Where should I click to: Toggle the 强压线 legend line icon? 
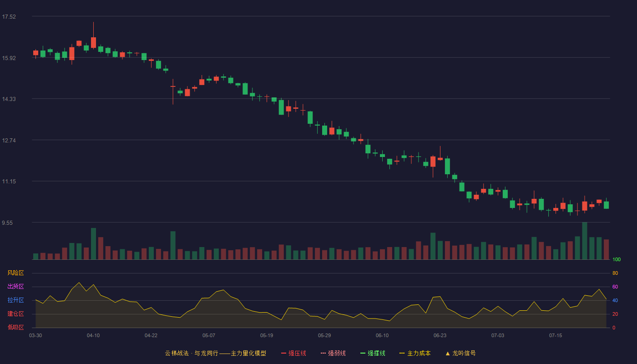[283, 353]
